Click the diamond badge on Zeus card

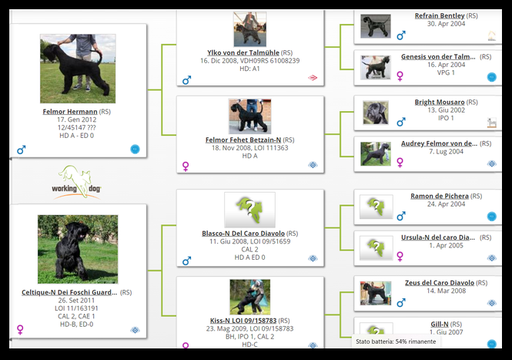point(492,303)
